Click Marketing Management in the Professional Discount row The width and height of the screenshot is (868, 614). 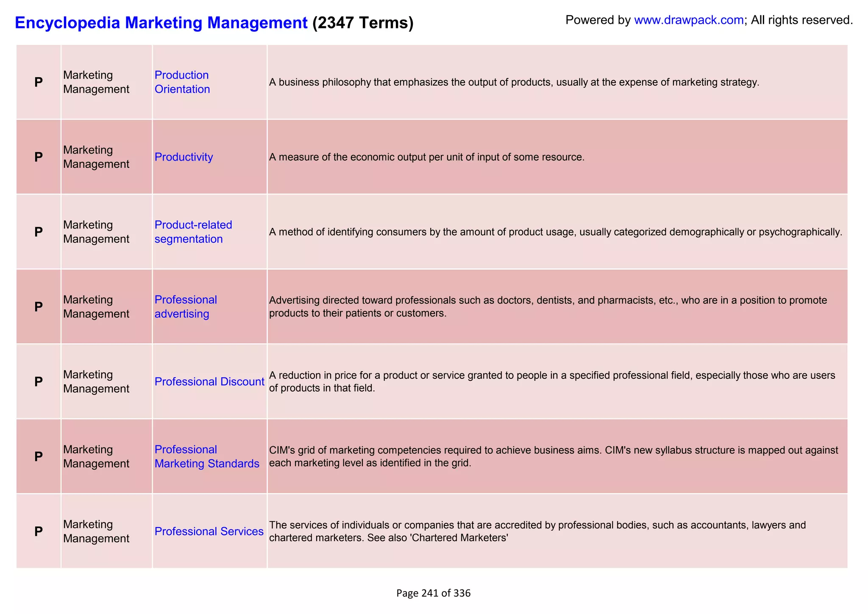coord(96,382)
